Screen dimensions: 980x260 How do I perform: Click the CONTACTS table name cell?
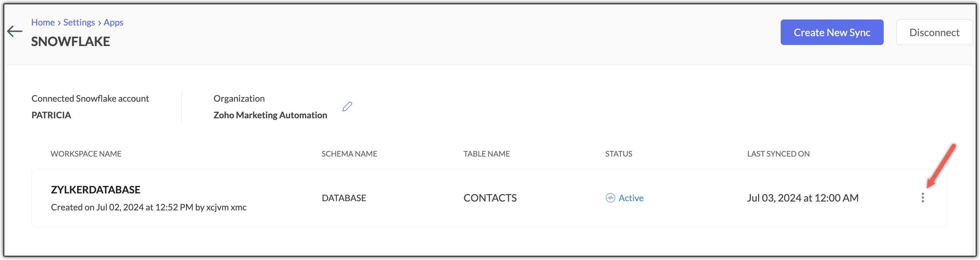[x=490, y=198]
